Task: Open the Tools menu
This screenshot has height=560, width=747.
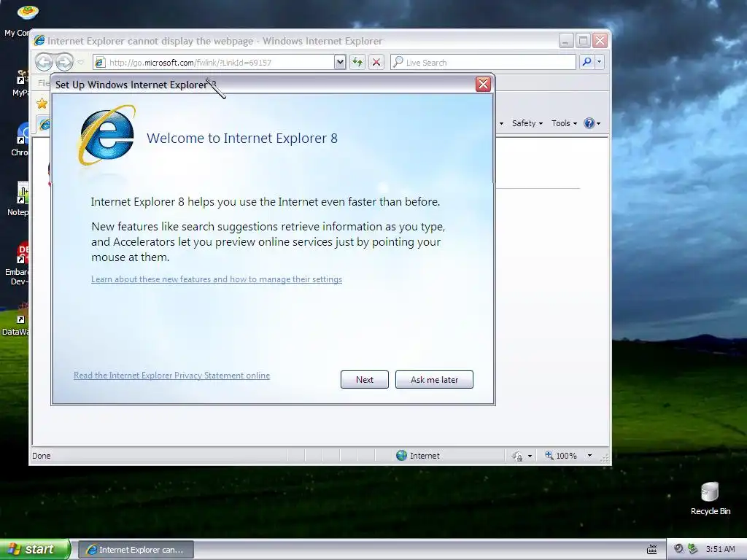Action: 564,123
